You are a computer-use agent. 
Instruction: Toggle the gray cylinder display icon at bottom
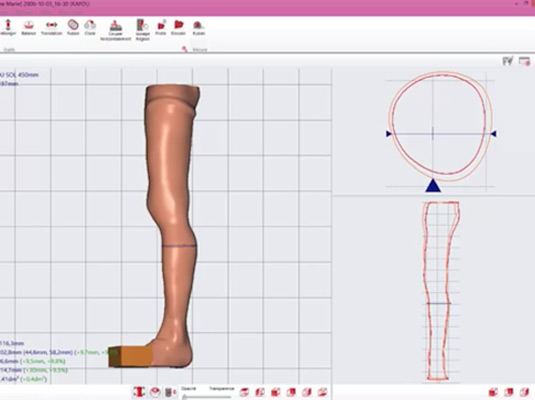click(170, 392)
